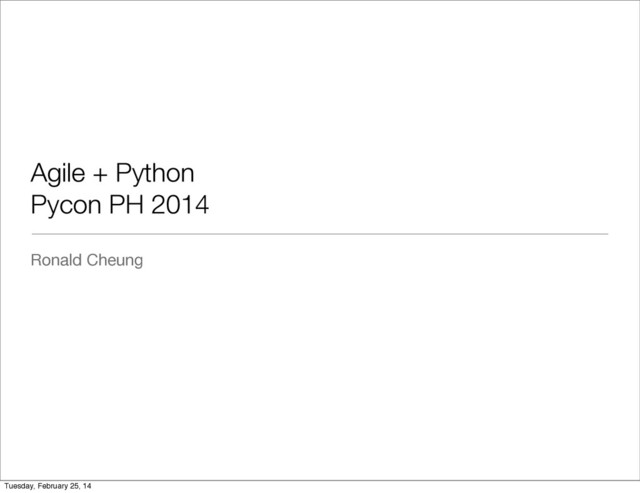
Task: Click "PH" in the second title line
Action: [x=122, y=207]
